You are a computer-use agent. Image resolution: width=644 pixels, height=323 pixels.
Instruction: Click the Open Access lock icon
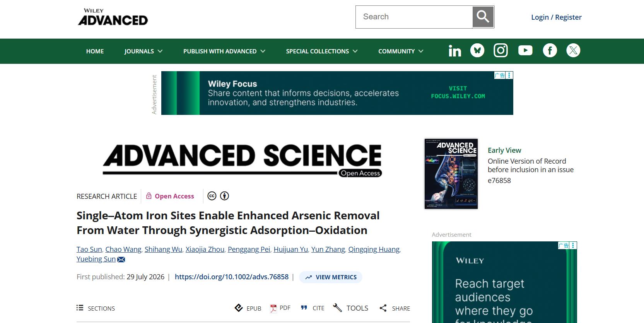[149, 196]
